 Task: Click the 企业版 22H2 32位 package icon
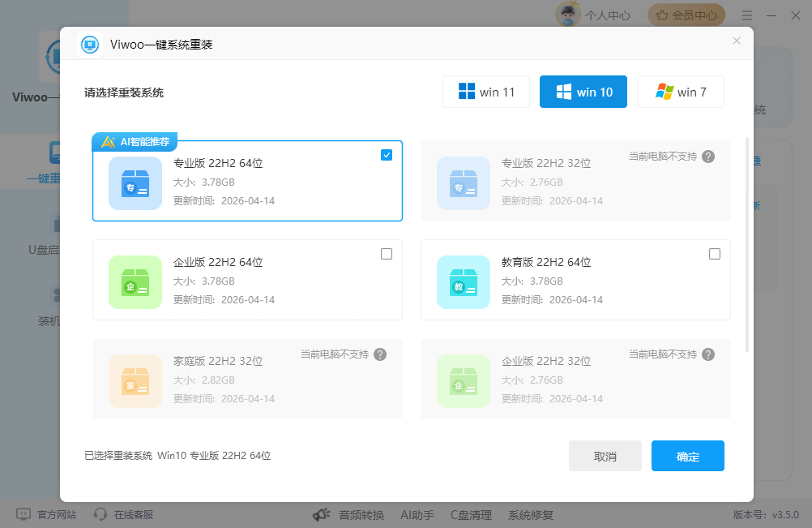[464, 381]
